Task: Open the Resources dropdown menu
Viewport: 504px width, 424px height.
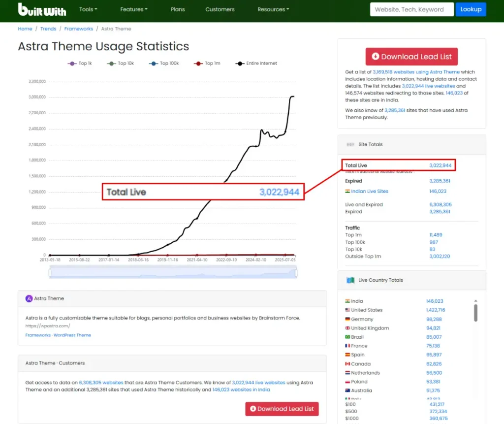Action: point(273,9)
